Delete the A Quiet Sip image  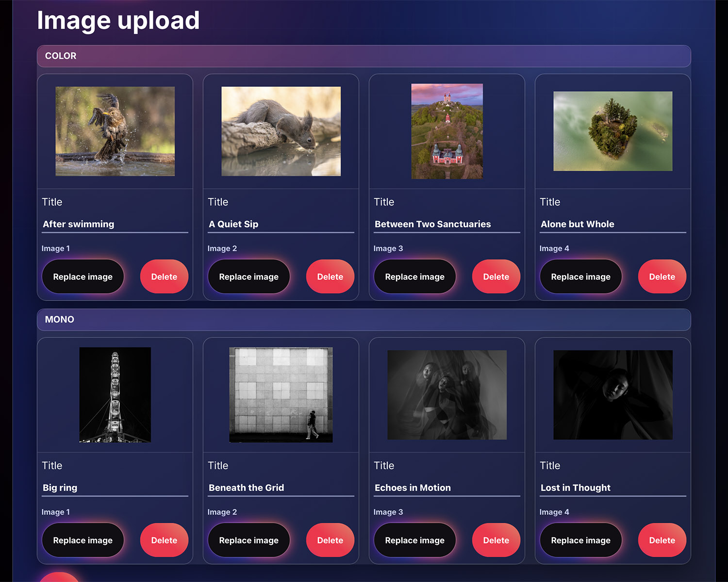[x=330, y=276]
